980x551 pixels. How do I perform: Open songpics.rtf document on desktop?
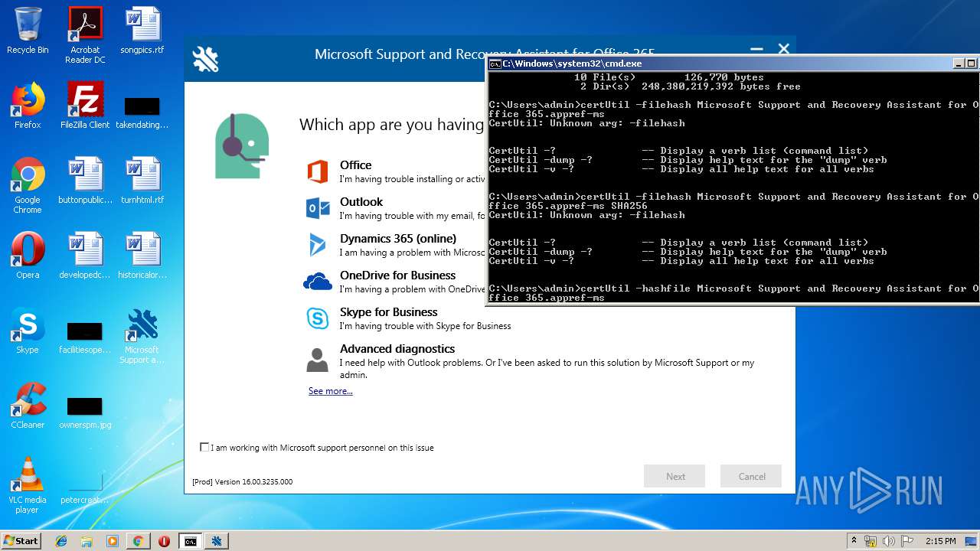point(142,31)
